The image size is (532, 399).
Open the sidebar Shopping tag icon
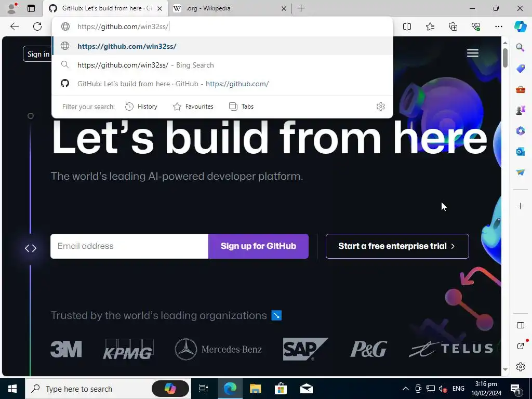click(520, 69)
